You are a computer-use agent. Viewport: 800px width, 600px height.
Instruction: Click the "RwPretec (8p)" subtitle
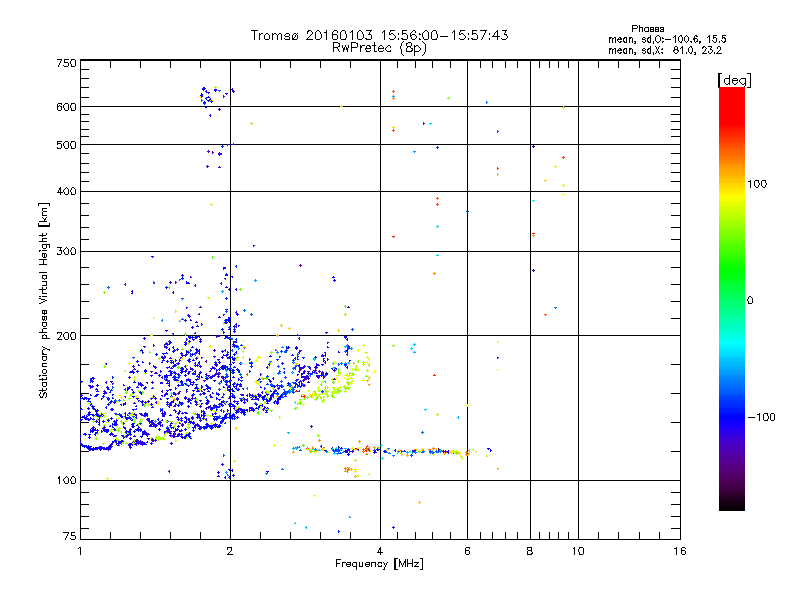click(x=379, y=48)
